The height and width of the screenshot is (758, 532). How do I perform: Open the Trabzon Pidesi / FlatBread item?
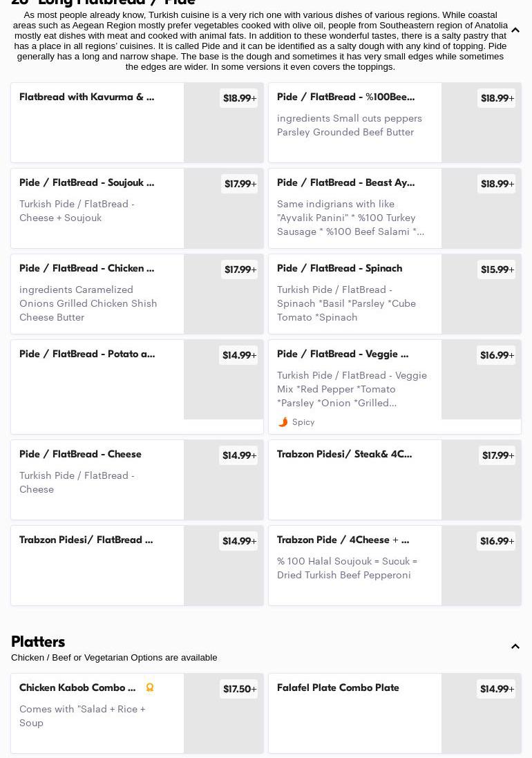[x=86, y=540]
